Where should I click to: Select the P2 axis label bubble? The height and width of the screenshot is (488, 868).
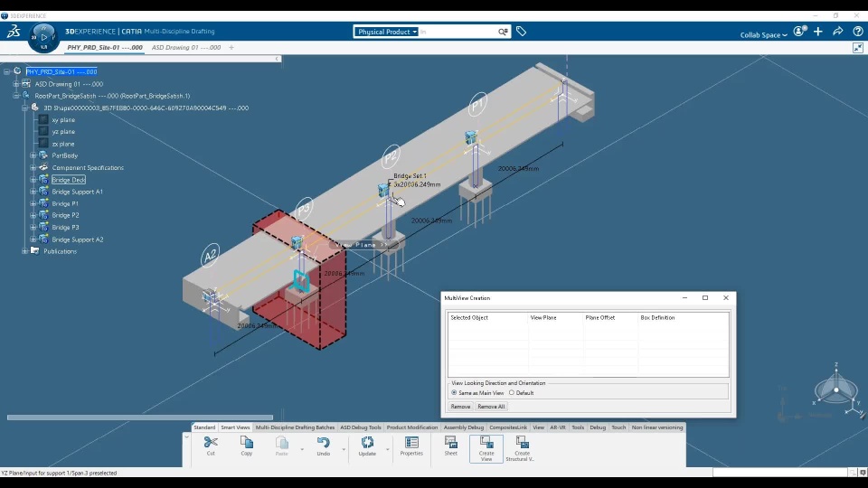391,157
